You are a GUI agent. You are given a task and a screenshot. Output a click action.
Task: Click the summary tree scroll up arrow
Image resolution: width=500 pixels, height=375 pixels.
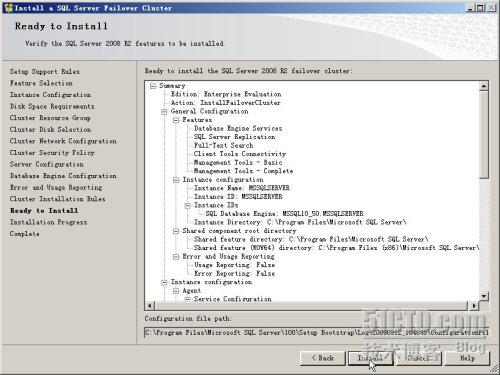484,86
